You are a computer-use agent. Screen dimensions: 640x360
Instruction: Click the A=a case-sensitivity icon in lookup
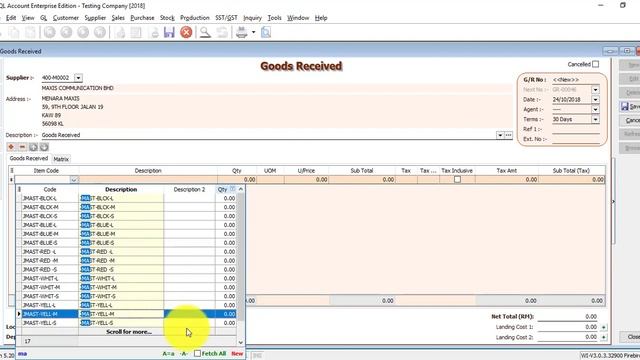click(x=168, y=353)
